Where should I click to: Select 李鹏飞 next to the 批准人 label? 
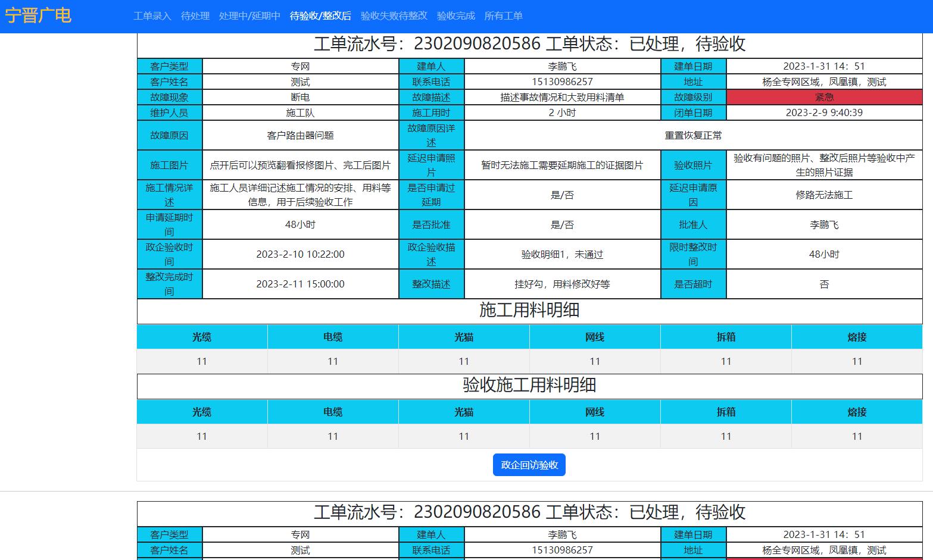pos(825,224)
